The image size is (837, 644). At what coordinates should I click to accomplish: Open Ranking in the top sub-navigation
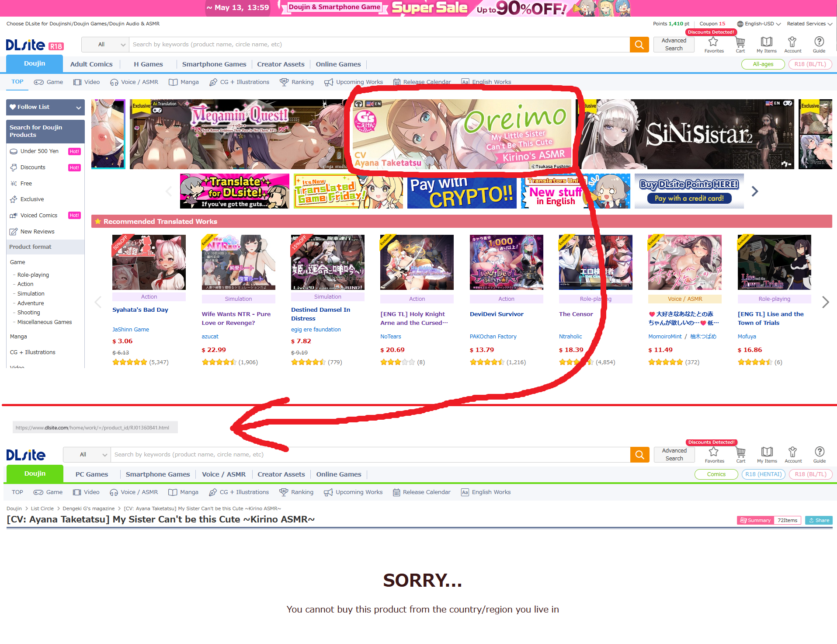pyautogui.click(x=297, y=82)
